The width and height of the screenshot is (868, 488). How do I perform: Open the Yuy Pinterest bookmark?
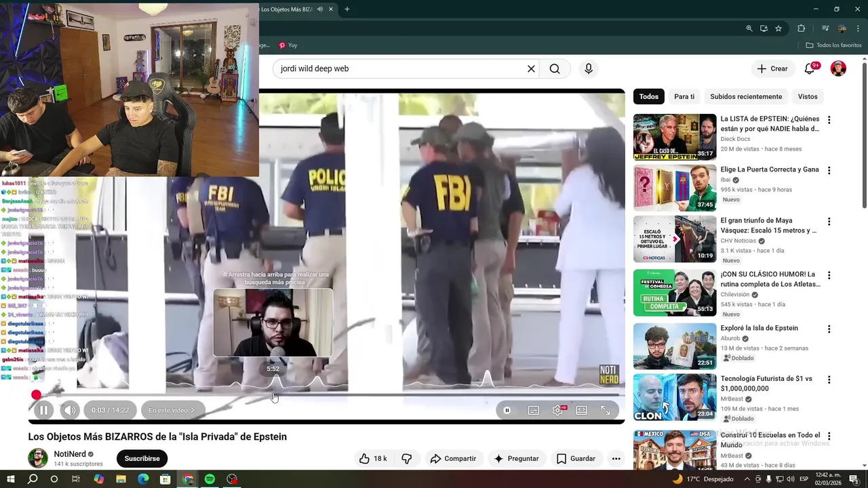[288, 45]
